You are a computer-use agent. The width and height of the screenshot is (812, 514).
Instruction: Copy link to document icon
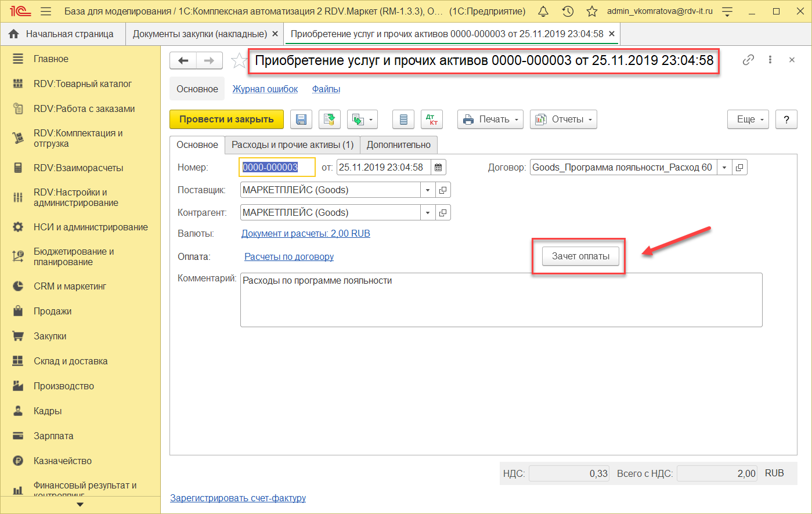point(748,60)
